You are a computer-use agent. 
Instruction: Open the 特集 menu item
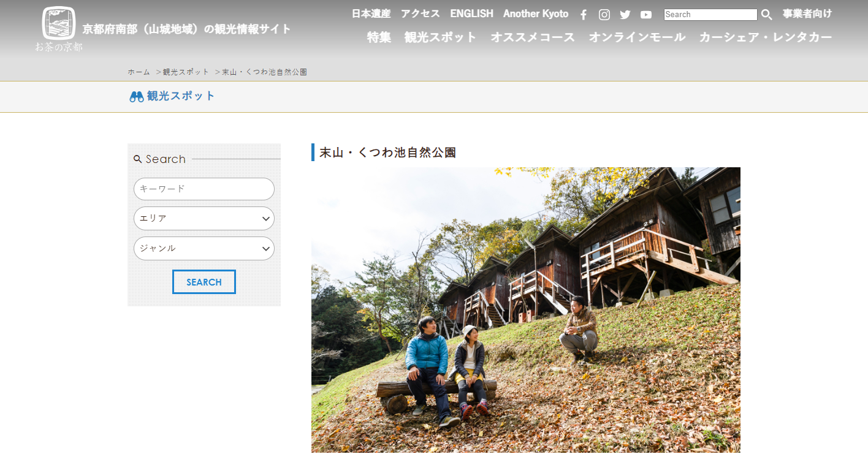[379, 37]
